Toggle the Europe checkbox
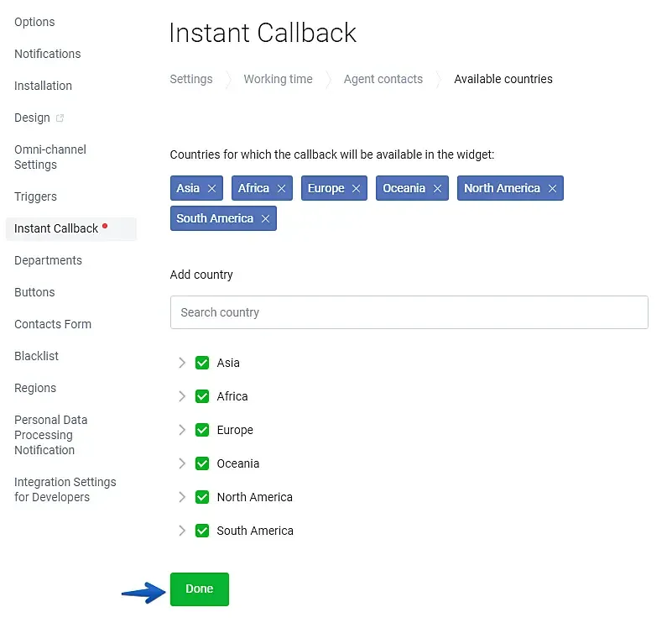The width and height of the screenshot is (672, 628). [202, 430]
